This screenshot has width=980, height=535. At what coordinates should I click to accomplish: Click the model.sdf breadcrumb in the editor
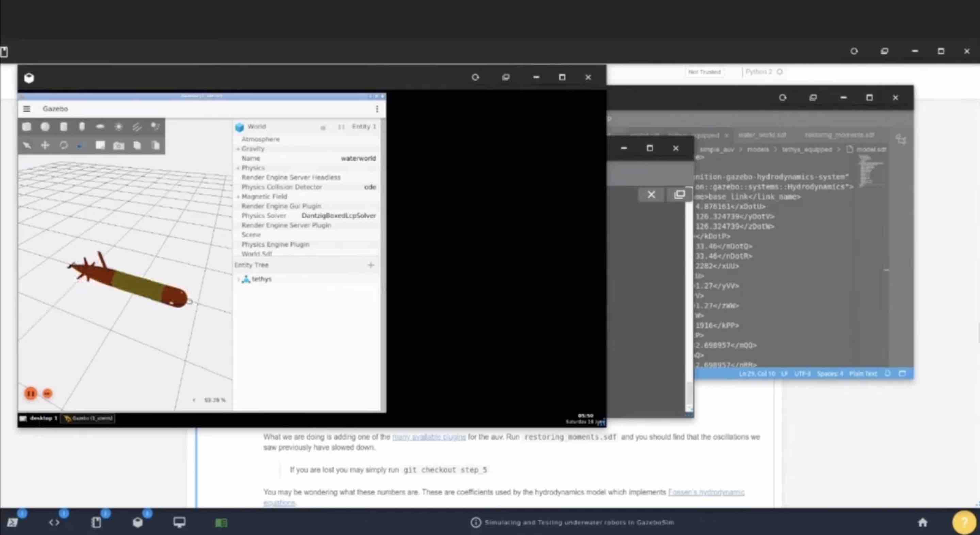coord(871,149)
